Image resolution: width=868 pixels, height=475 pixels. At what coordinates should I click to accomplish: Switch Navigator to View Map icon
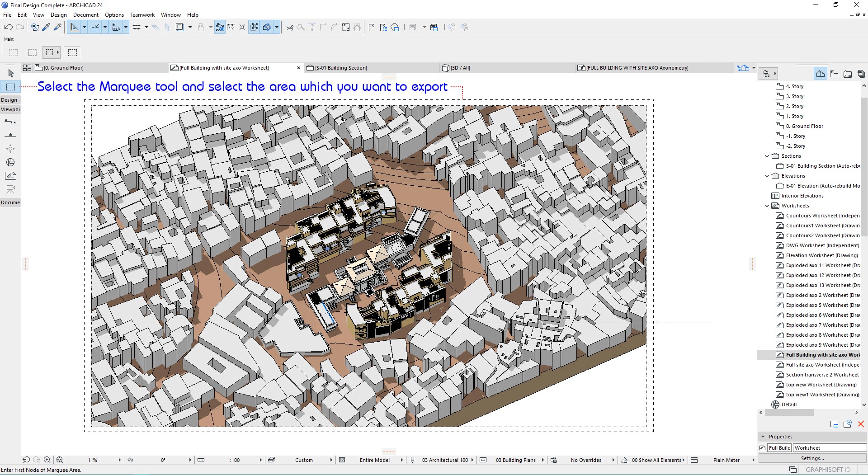point(834,74)
